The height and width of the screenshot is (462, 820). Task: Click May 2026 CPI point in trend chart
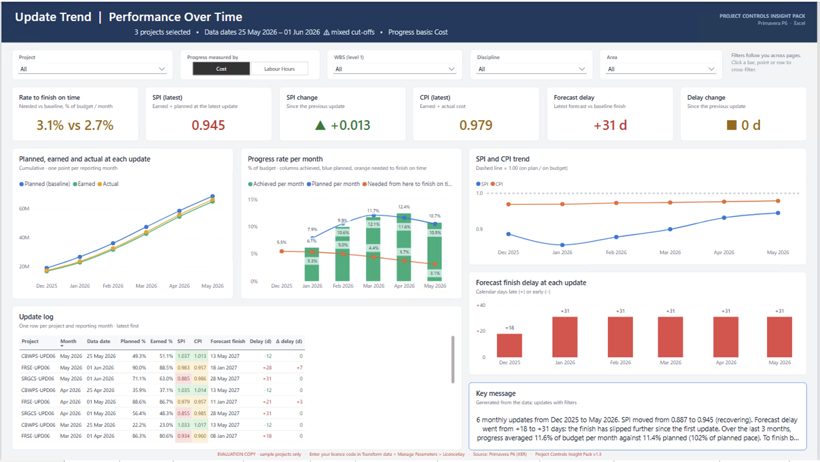tap(778, 201)
